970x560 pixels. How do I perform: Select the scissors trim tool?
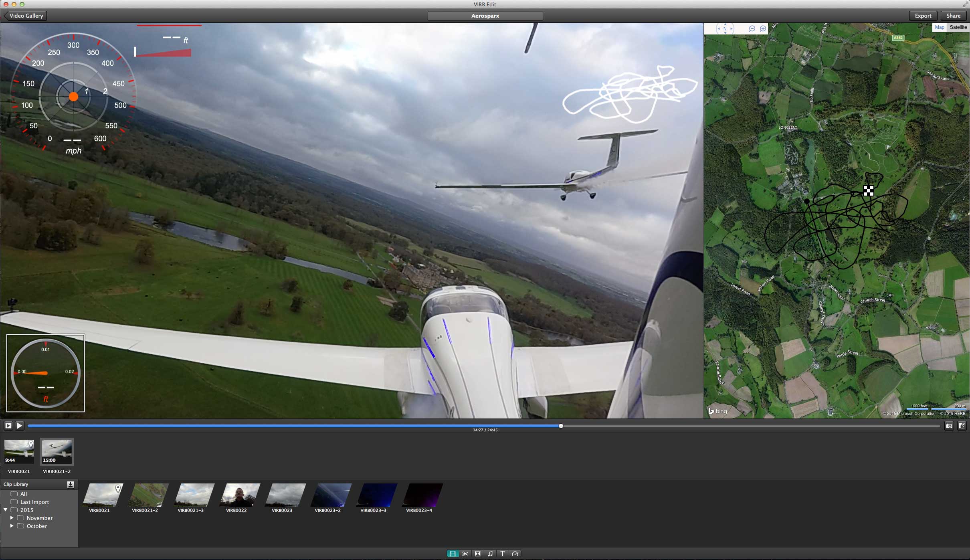pyautogui.click(x=465, y=554)
